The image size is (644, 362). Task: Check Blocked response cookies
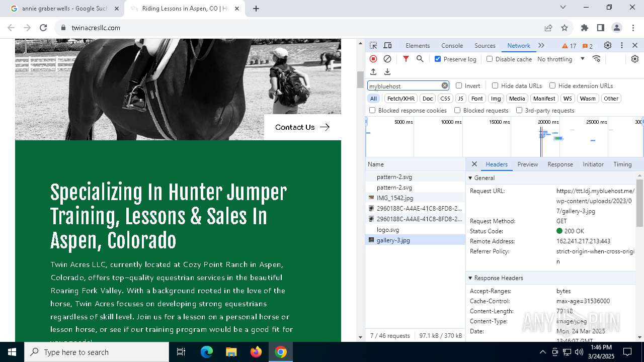click(372, 110)
